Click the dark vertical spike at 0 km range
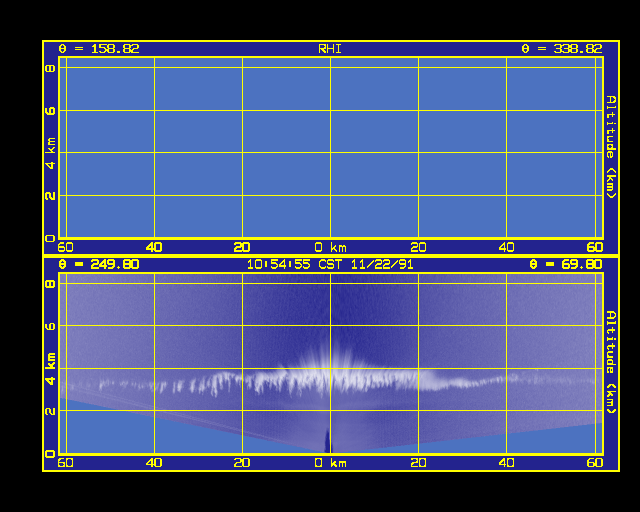 [x=328, y=441]
